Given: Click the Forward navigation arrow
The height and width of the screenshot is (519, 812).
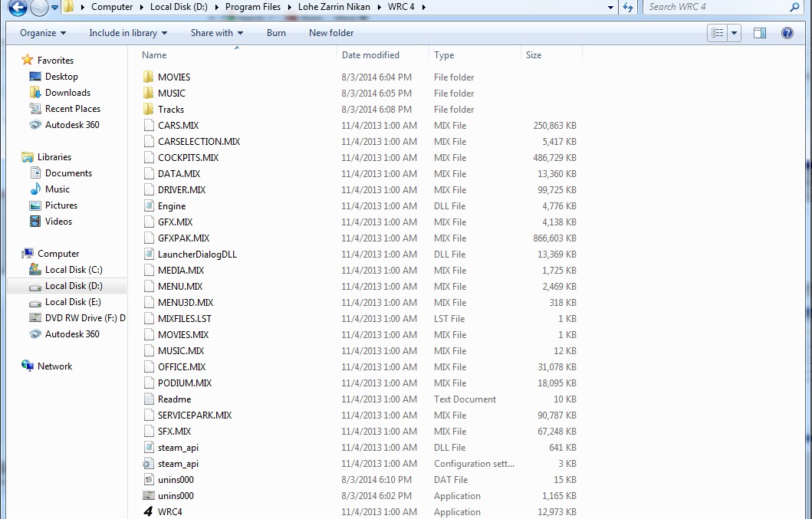Looking at the screenshot, I should coord(39,7).
